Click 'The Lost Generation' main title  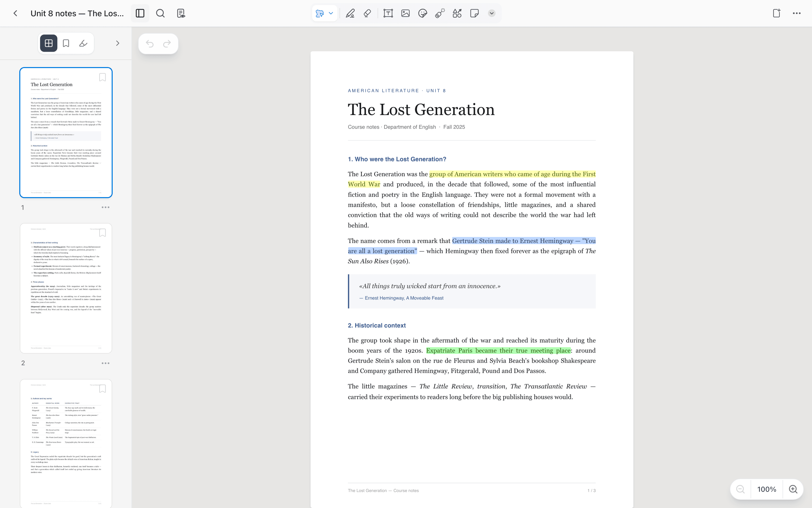tap(421, 109)
